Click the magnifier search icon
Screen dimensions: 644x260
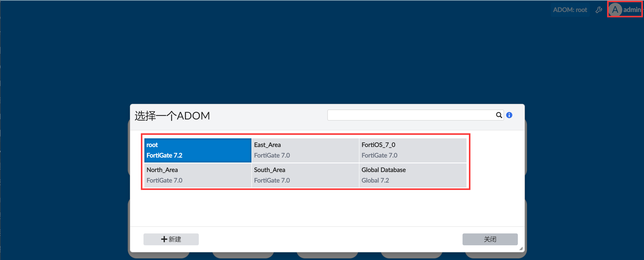(x=499, y=115)
